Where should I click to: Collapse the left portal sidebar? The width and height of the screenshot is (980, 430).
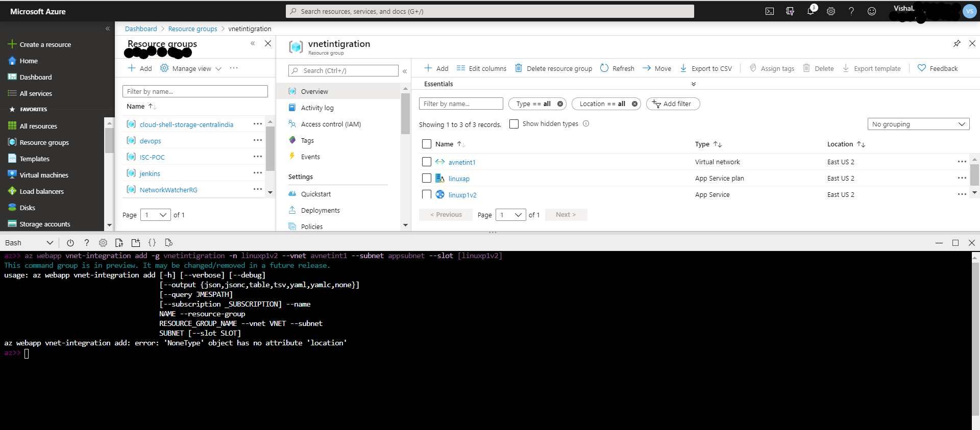pos(108,29)
